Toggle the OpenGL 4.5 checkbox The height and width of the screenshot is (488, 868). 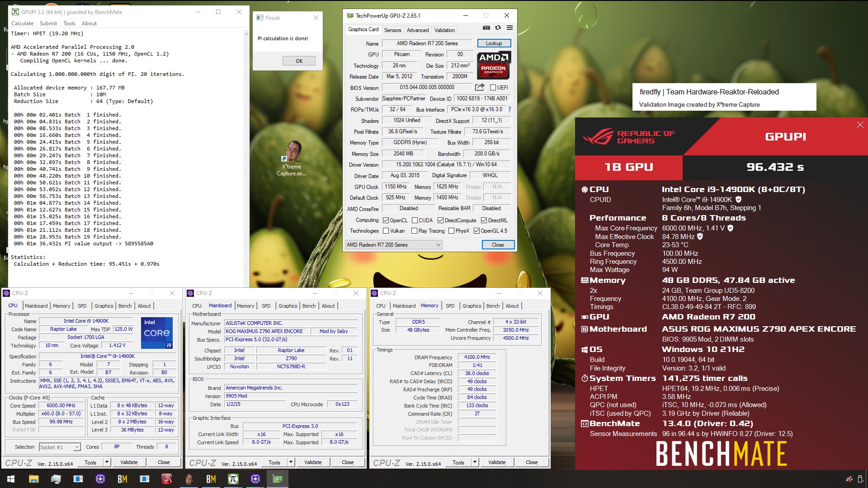pos(476,231)
